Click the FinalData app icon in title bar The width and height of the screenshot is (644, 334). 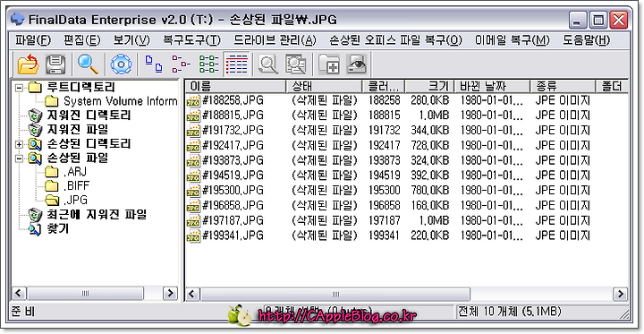[17, 19]
